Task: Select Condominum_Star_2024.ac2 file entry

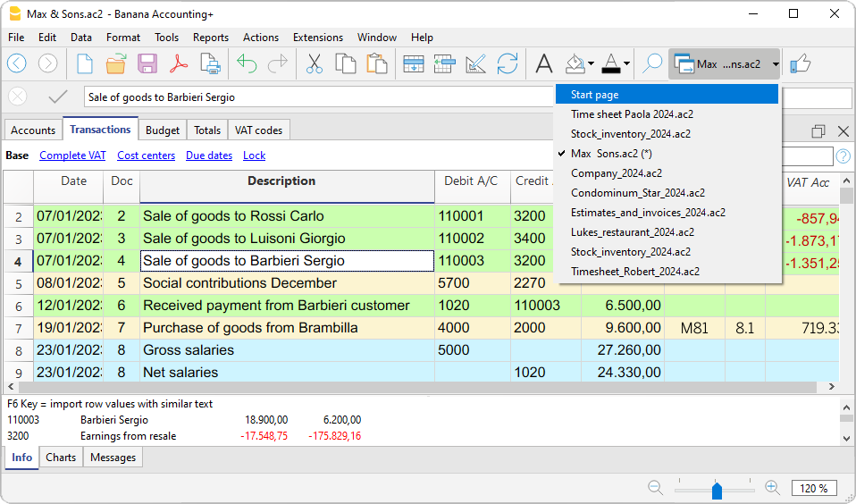Action: 667,193
